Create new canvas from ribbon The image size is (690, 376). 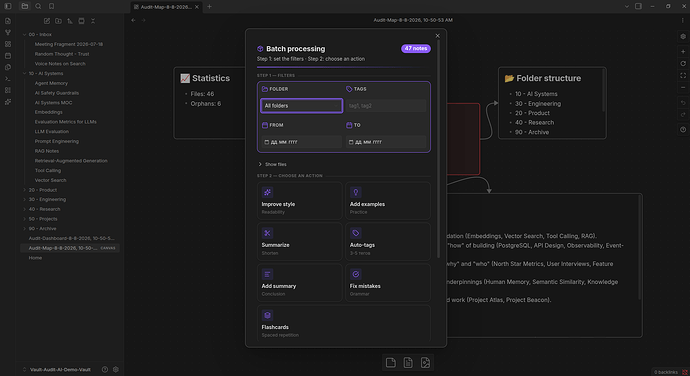pyautogui.click(x=8, y=44)
